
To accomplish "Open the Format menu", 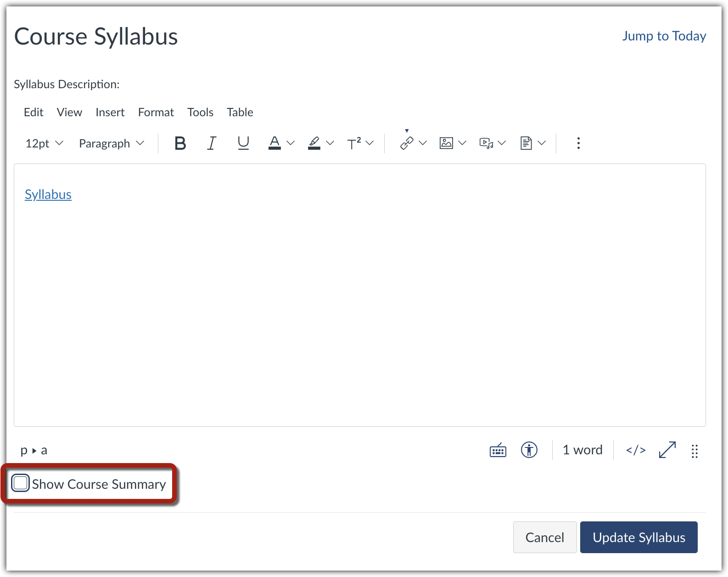I will (x=156, y=113).
